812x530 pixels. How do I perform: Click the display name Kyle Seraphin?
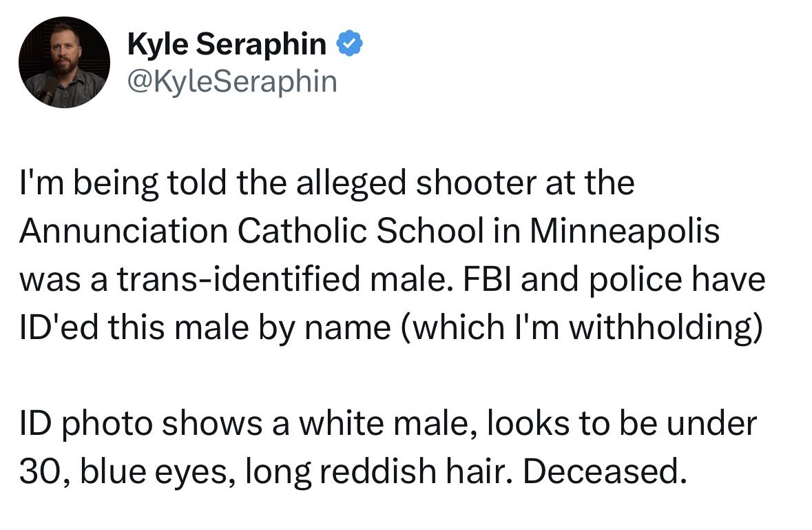click(227, 46)
